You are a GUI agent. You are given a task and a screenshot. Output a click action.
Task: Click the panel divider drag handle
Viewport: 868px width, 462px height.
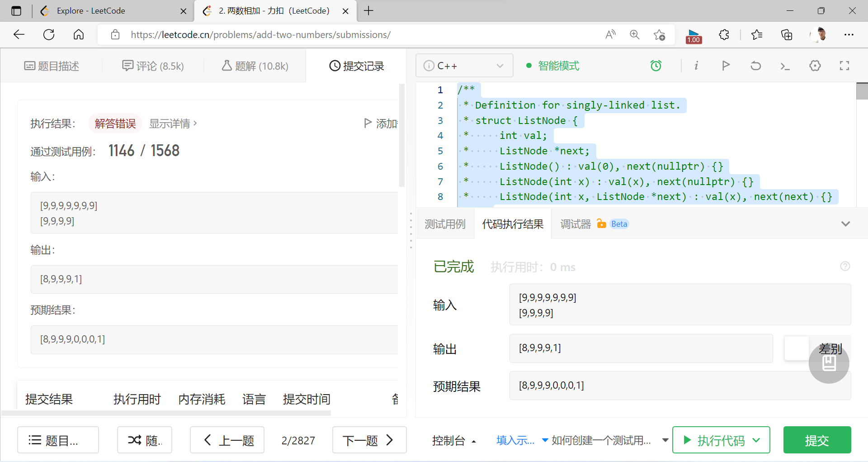click(x=411, y=230)
